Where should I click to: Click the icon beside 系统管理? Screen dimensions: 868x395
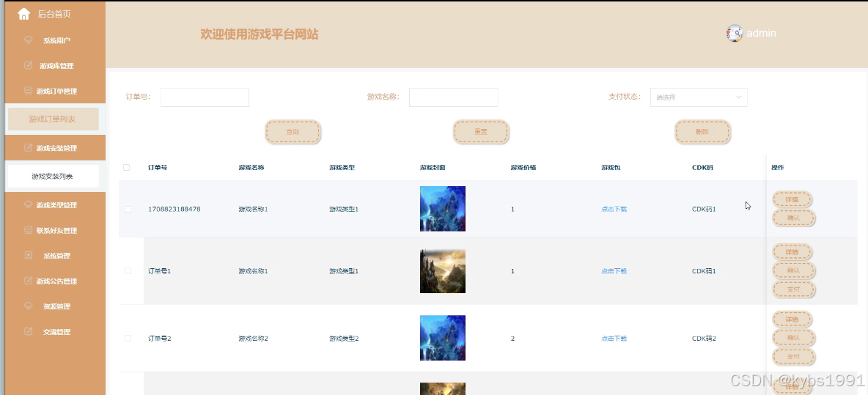click(x=29, y=256)
